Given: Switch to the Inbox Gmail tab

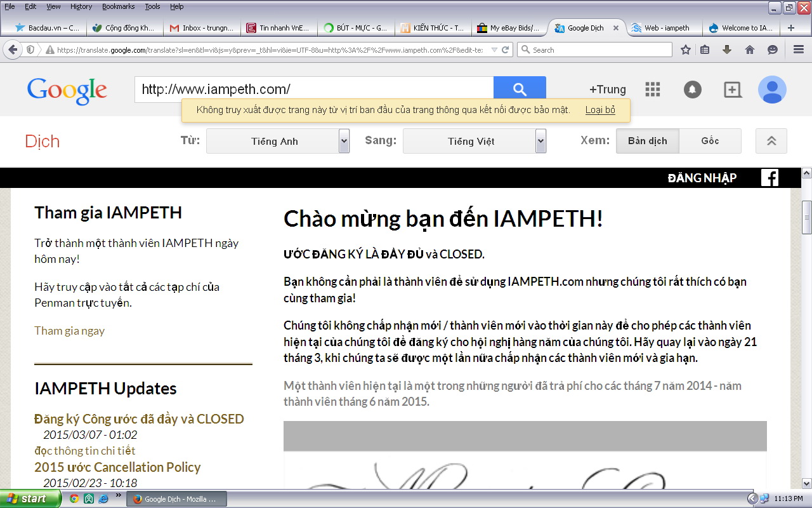Looking at the screenshot, I should (x=202, y=28).
